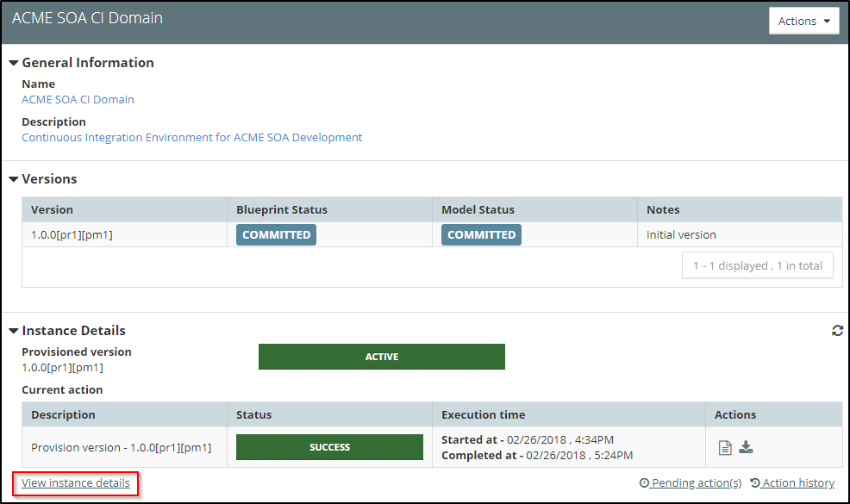This screenshot has height=504, width=850.
Task: Click the download icon in Actions column
Action: (747, 447)
